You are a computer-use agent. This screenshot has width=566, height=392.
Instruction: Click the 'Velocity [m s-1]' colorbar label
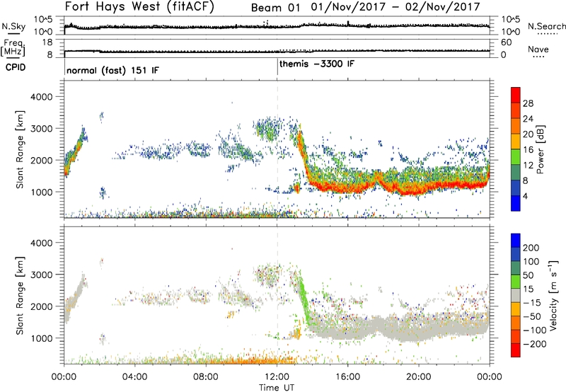553,295
